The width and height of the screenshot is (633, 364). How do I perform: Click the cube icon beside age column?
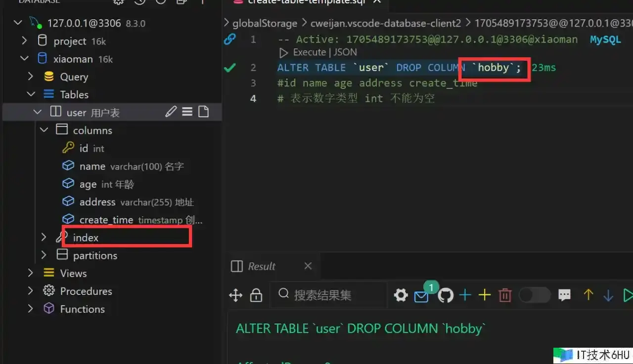click(x=68, y=184)
